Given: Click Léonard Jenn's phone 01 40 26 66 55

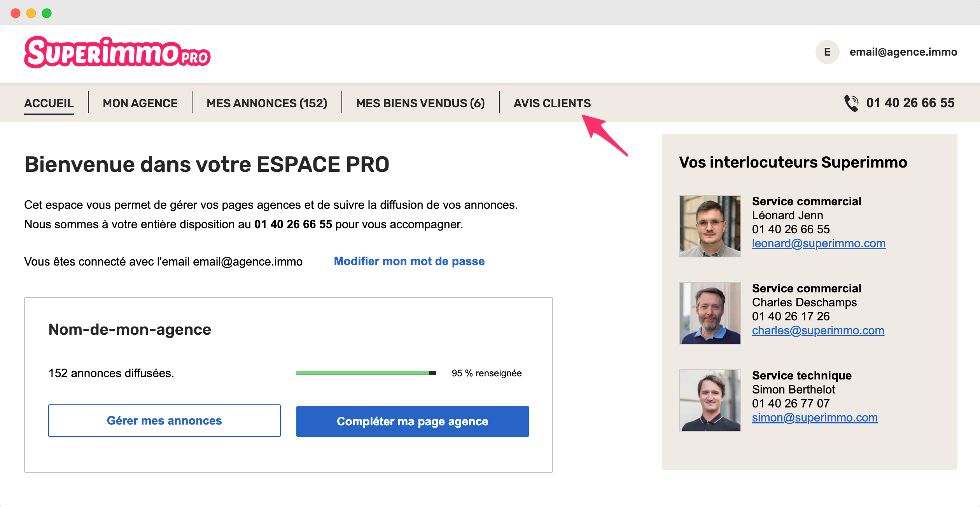Looking at the screenshot, I should pos(791,229).
